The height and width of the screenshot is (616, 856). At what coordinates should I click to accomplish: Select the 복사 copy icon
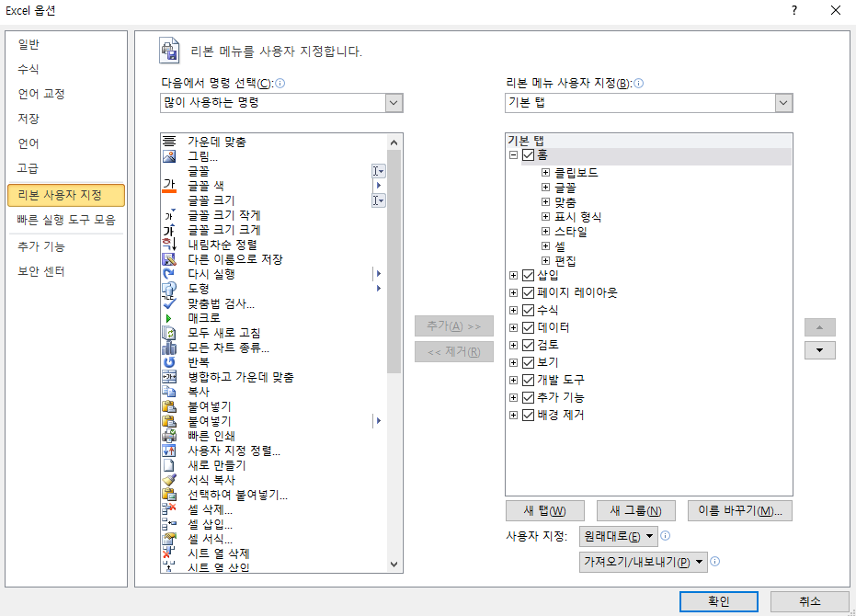coord(169,392)
